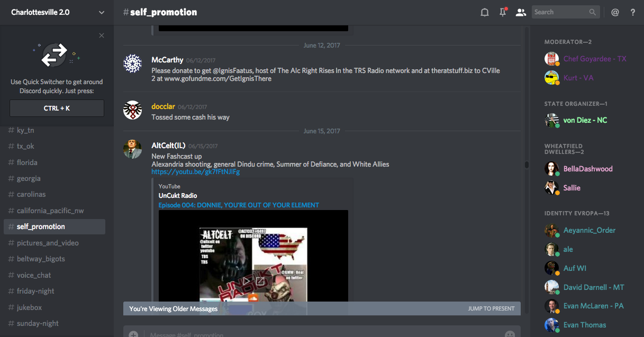Click the Search input field

click(x=560, y=12)
